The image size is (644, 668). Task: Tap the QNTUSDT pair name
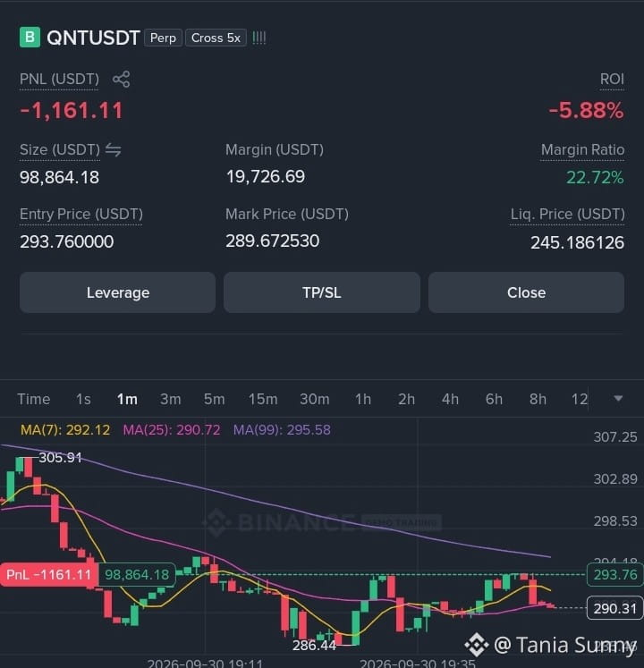(x=93, y=38)
